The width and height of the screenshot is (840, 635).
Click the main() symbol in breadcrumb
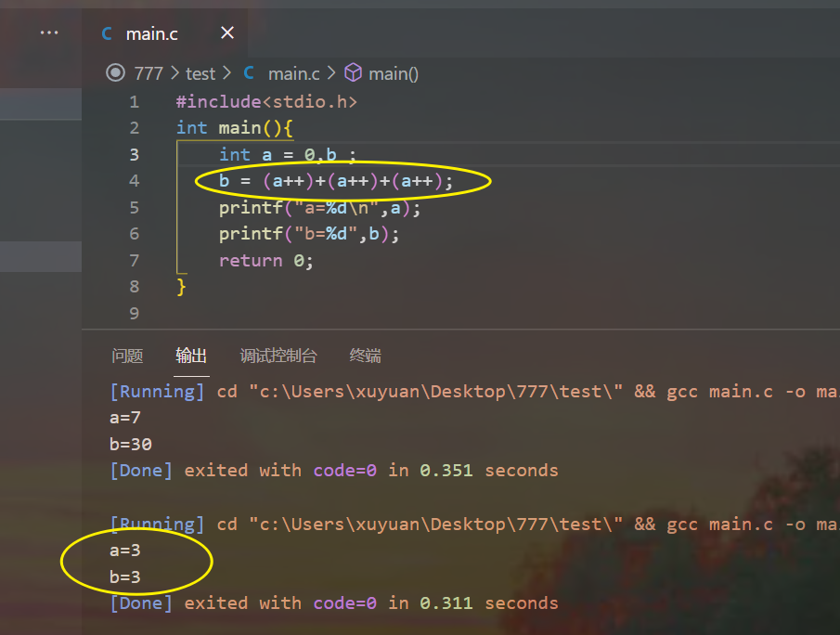394,73
